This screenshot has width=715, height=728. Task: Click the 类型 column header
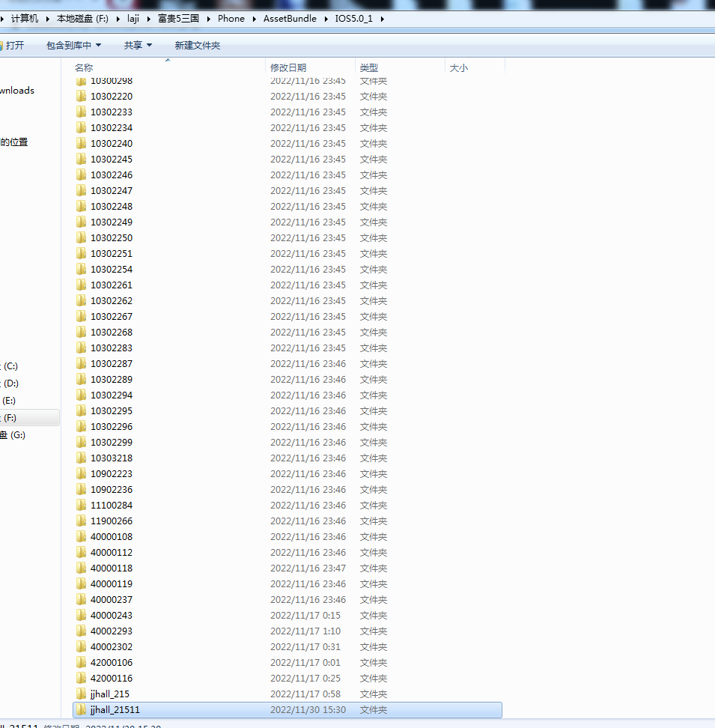tap(368, 67)
